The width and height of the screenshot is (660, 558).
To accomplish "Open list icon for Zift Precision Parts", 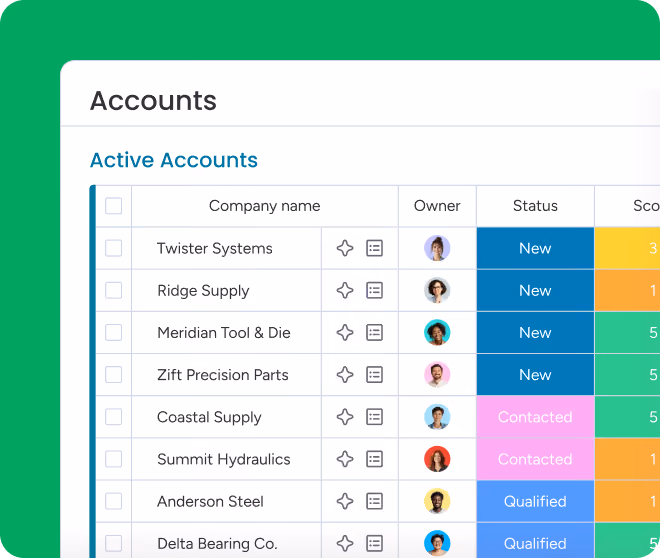I will point(374,375).
